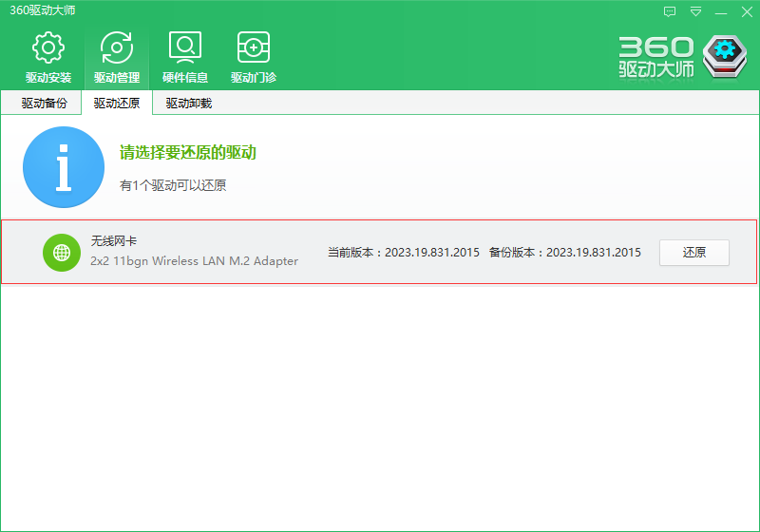Switch to the 驱动卸载 tab
Screen dimensions: 760x532
188,104
